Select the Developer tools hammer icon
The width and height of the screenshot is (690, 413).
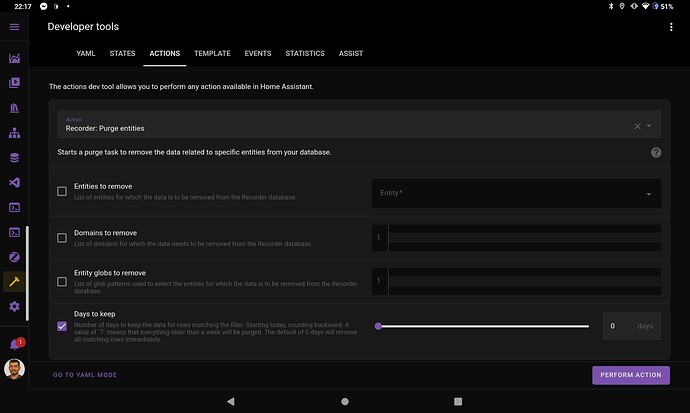14,281
